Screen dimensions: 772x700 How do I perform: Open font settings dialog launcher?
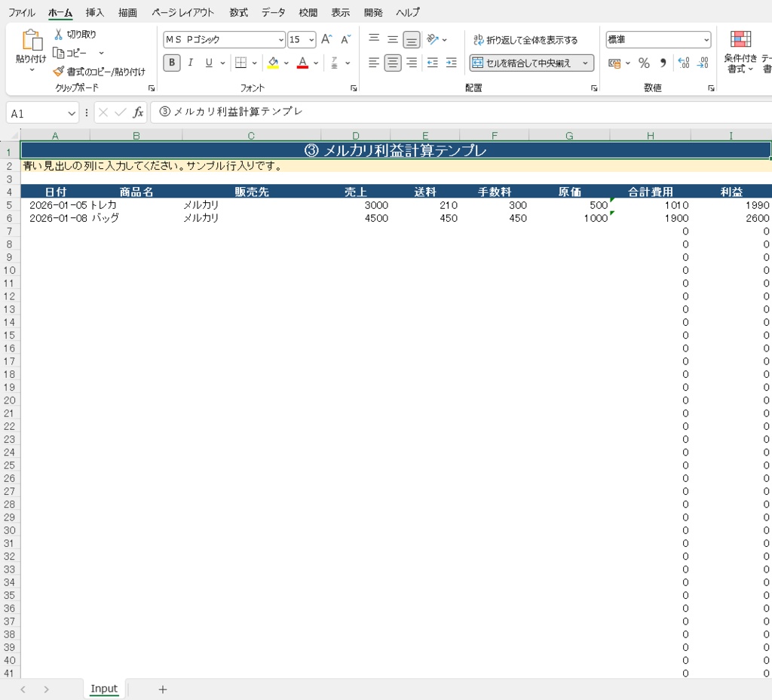[354, 88]
